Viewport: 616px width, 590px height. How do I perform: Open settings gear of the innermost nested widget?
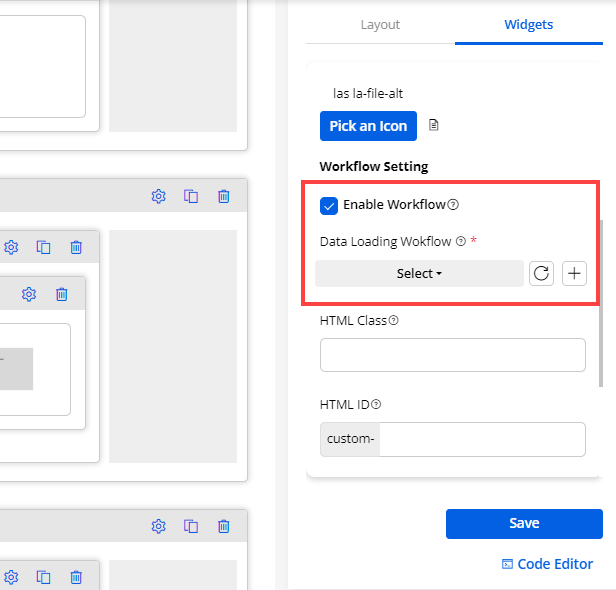click(29, 294)
